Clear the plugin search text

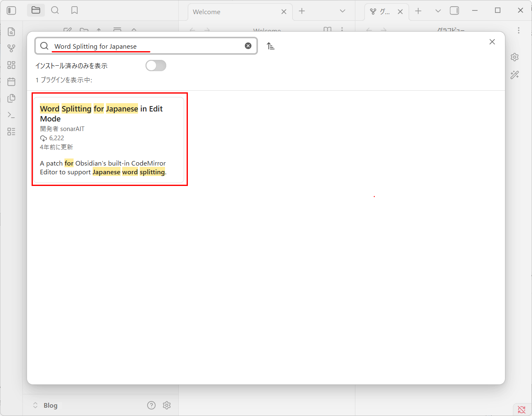(248, 46)
